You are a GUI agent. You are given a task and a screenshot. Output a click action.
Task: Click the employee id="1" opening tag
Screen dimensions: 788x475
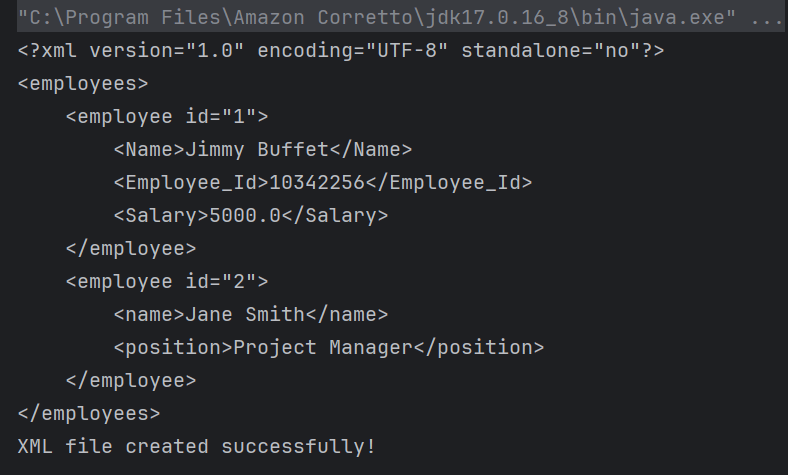(167, 116)
